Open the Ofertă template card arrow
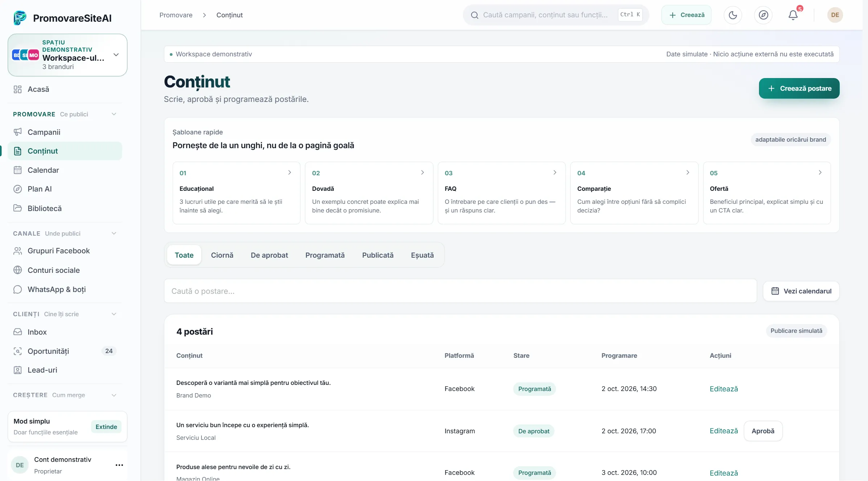The height and width of the screenshot is (481, 868). [x=820, y=172]
